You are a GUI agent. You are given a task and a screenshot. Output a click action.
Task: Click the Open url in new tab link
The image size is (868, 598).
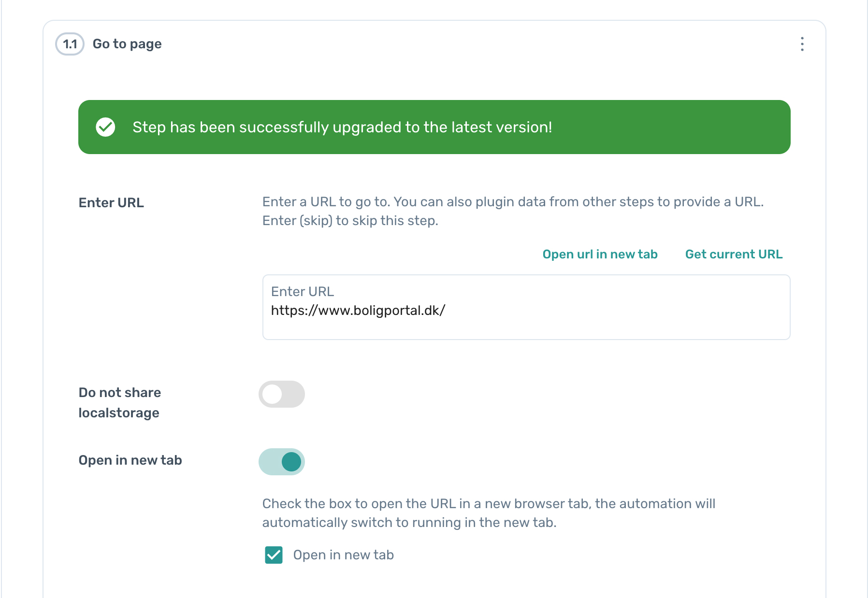pos(600,254)
